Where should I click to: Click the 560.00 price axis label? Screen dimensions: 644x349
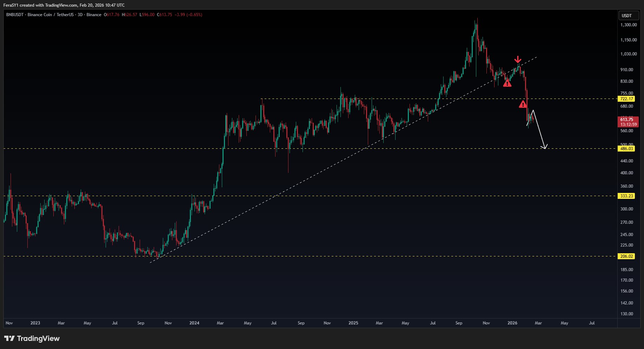click(x=627, y=131)
